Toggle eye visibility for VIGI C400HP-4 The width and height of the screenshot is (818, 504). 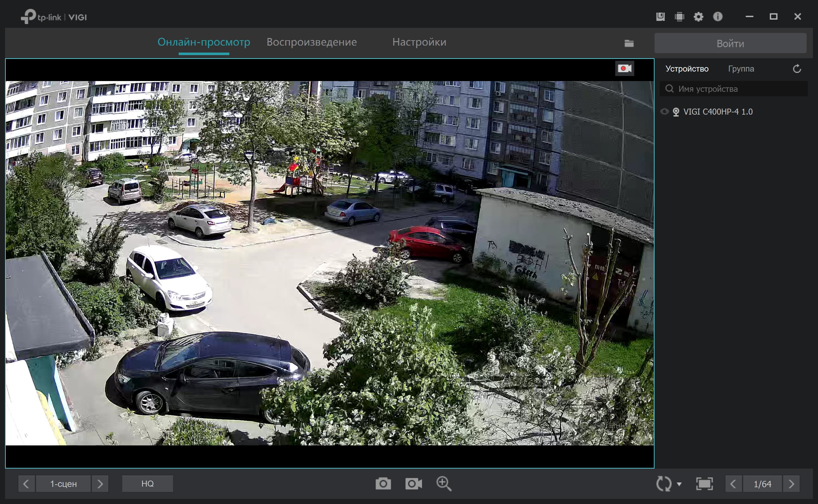click(664, 112)
